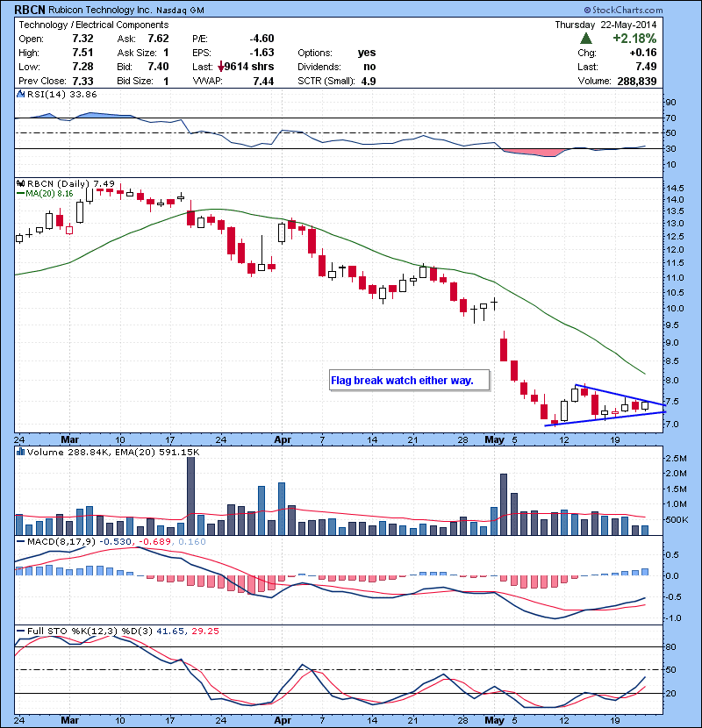Click the tallest volume bar in mid-March
This screenshot has height=728, width=702.
click(x=190, y=496)
